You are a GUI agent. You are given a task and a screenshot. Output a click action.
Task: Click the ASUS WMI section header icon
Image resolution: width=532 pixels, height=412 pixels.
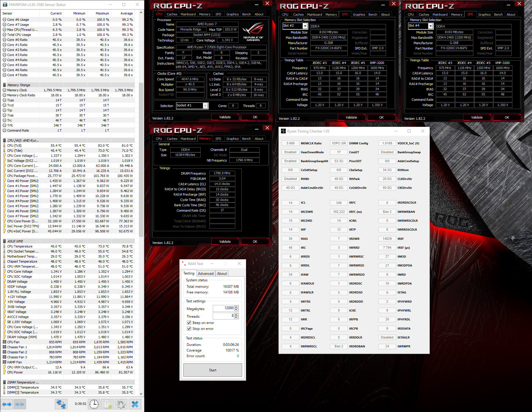tap(4, 241)
